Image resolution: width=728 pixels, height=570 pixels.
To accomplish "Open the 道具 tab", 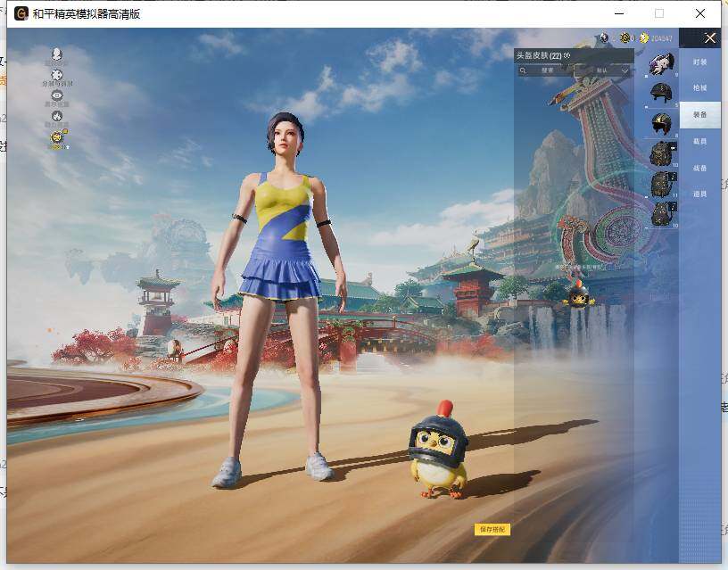I will click(700, 194).
